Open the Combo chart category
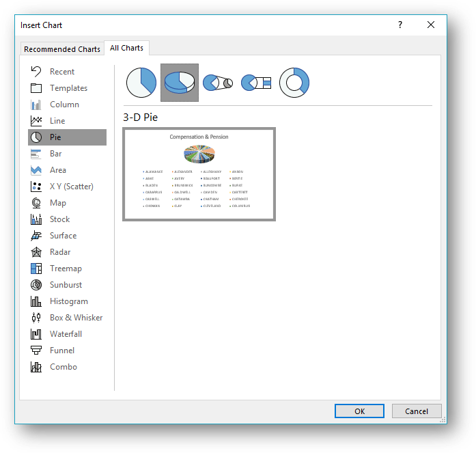The image size is (476, 453). point(63,367)
